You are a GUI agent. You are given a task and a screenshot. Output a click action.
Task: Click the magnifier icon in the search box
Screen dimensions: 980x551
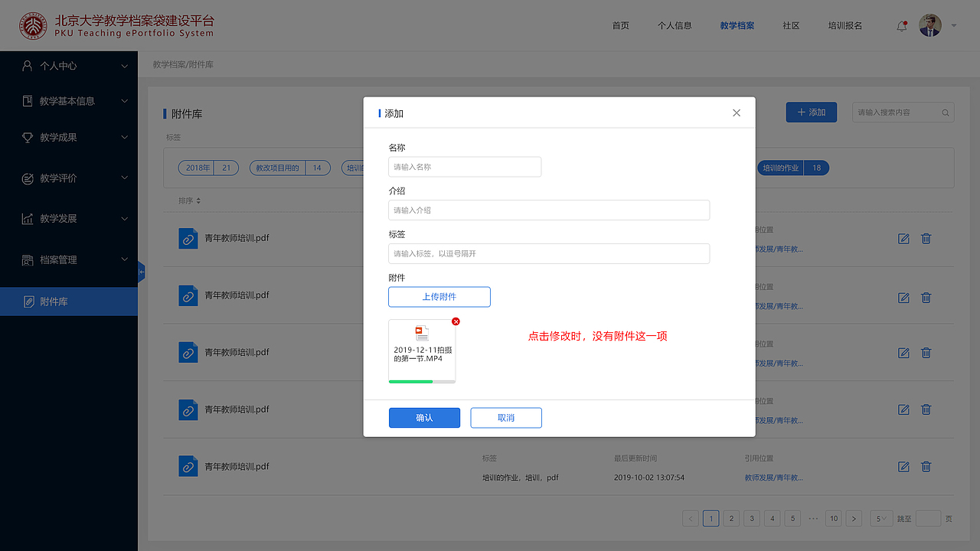coord(946,112)
